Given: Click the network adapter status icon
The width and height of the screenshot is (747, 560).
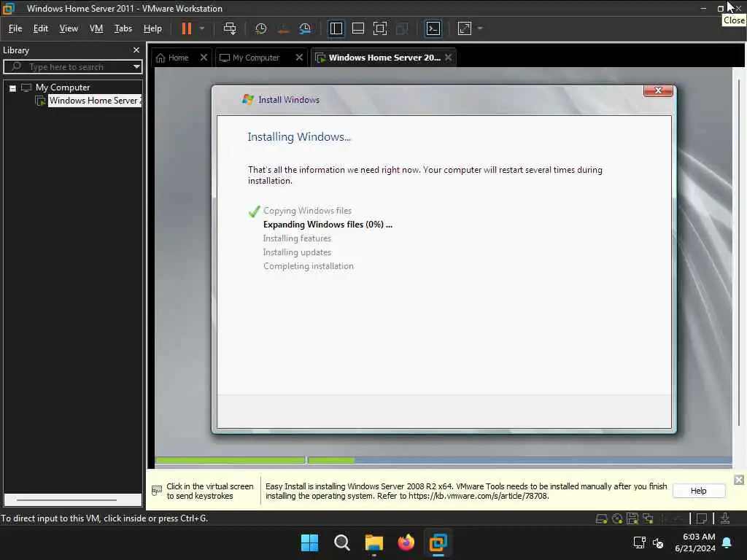Looking at the screenshot, I should click(648, 518).
